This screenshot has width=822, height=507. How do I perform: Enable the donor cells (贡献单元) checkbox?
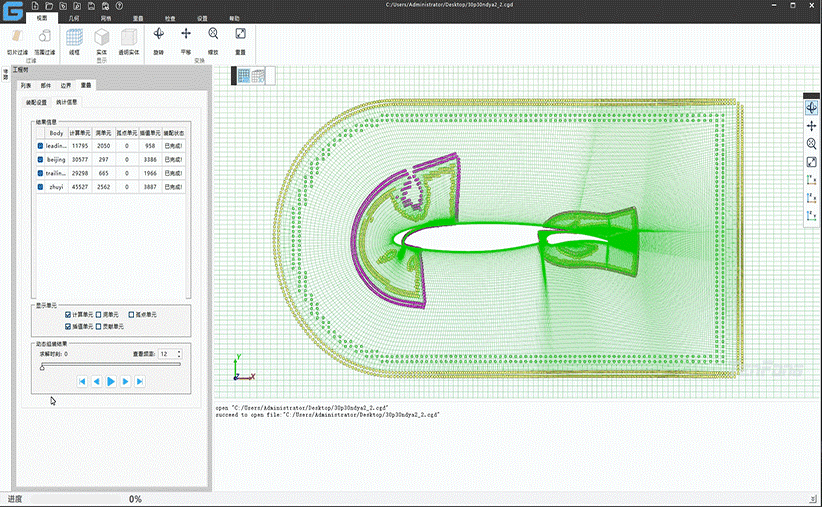click(99, 326)
